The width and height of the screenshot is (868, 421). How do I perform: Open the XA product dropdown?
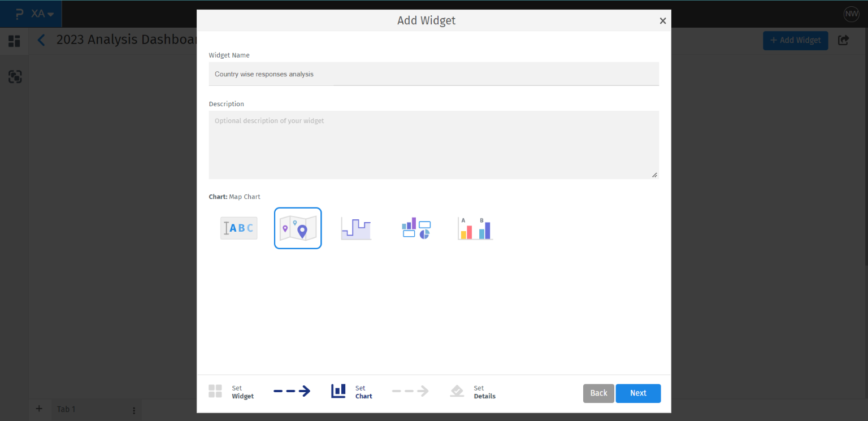point(42,14)
